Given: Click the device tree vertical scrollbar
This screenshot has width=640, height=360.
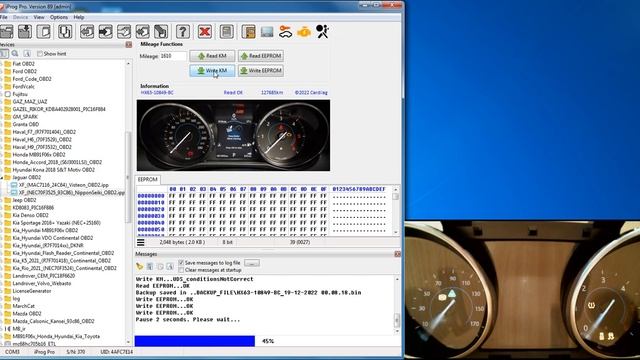Looking at the screenshot, I should point(128,202).
